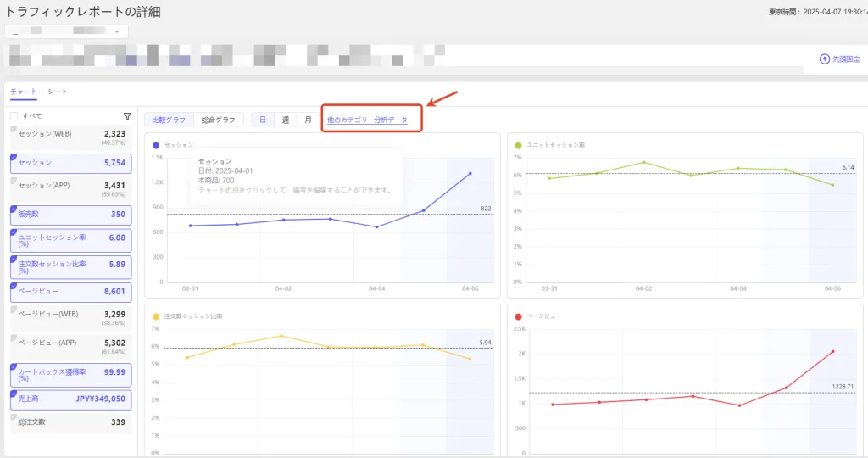868x458 pixels.
Task: Open 他のカテゴリー分析データ link
Action: click(367, 120)
